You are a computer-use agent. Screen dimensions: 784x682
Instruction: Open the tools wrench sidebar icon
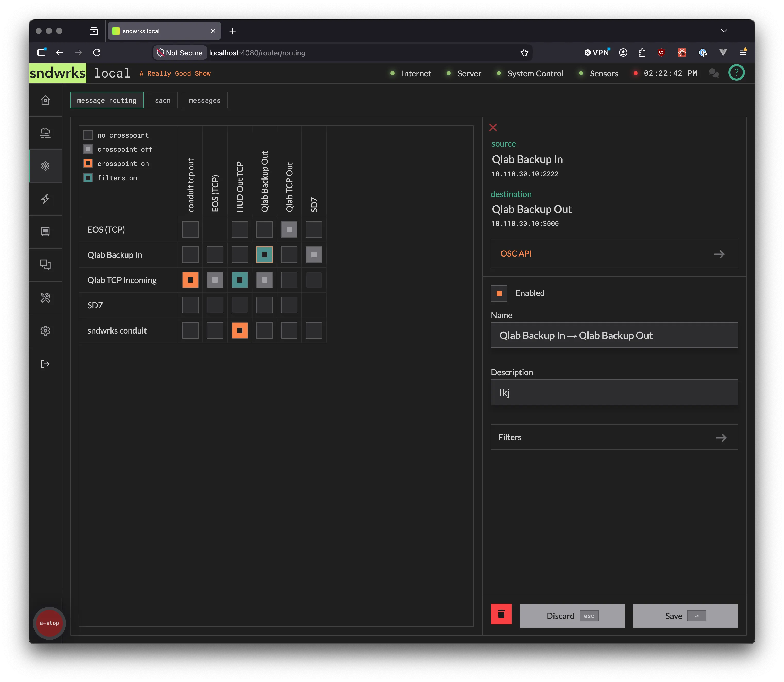pyautogui.click(x=45, y=298)
